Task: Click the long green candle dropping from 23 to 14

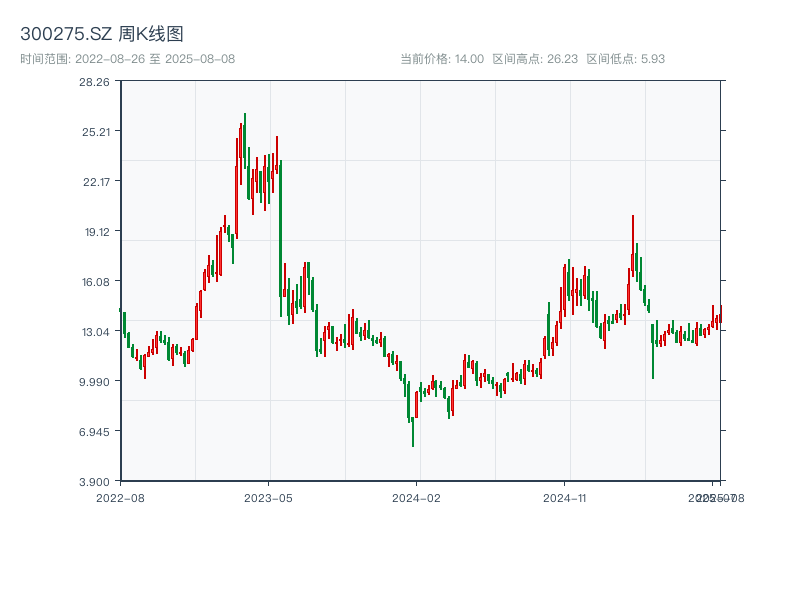Action: coord(281,238)
